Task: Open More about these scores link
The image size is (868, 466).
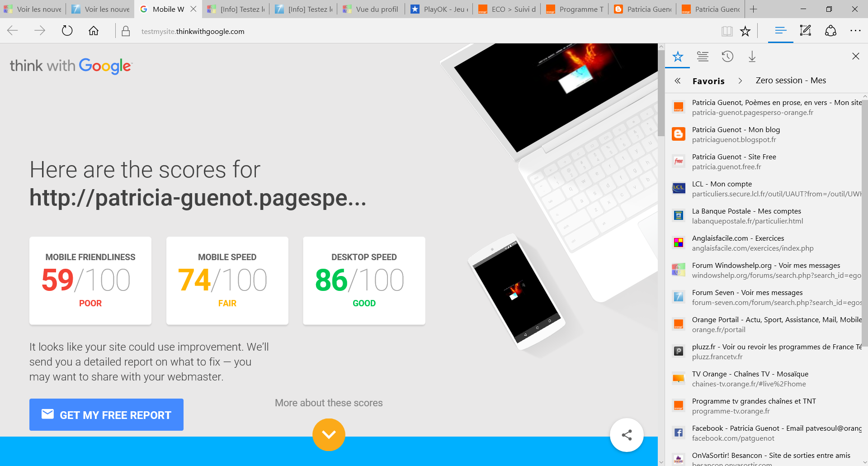Action: click(x=329, y=403)
